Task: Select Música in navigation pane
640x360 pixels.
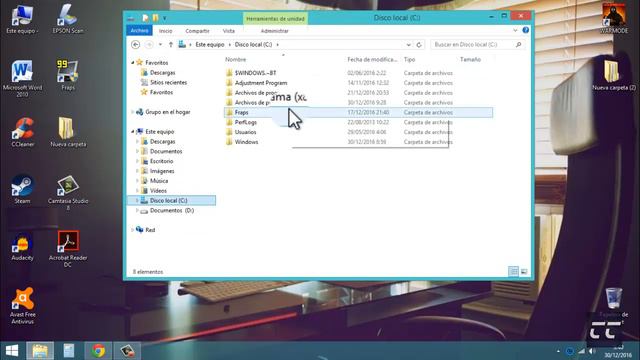Action: point(154,181)
